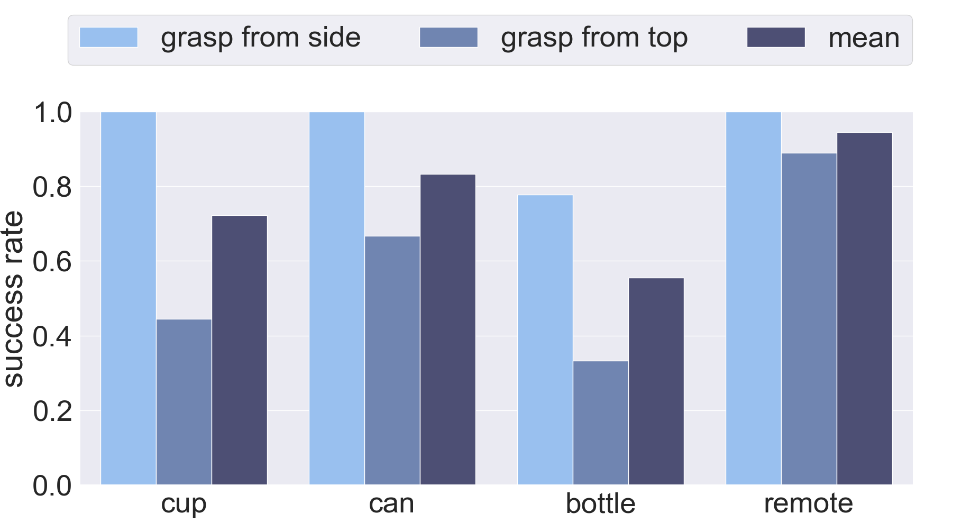Screen dimensions: 980x523
Task: Click the 'grasp from side' legend text
Action: click(260, 38)
